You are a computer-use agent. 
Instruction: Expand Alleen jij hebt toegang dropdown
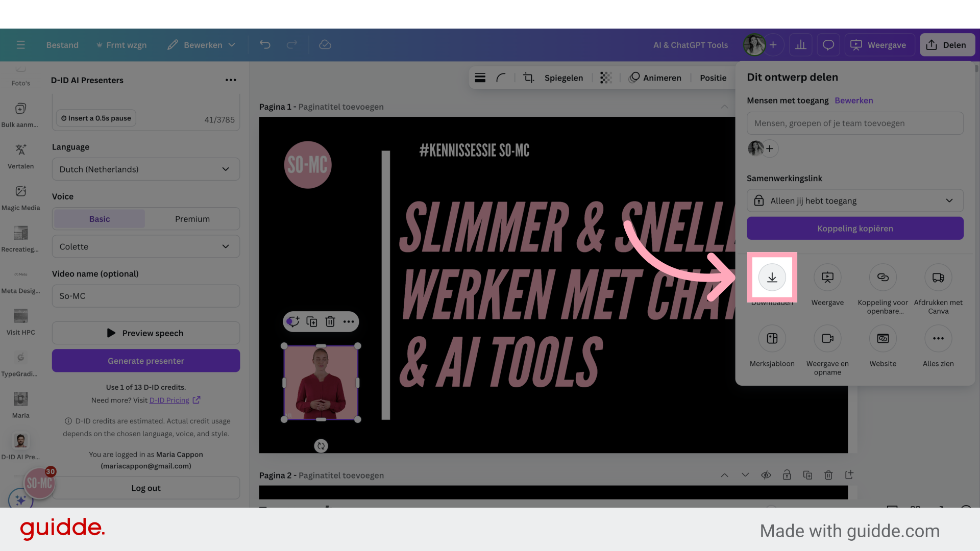[855, 201]
